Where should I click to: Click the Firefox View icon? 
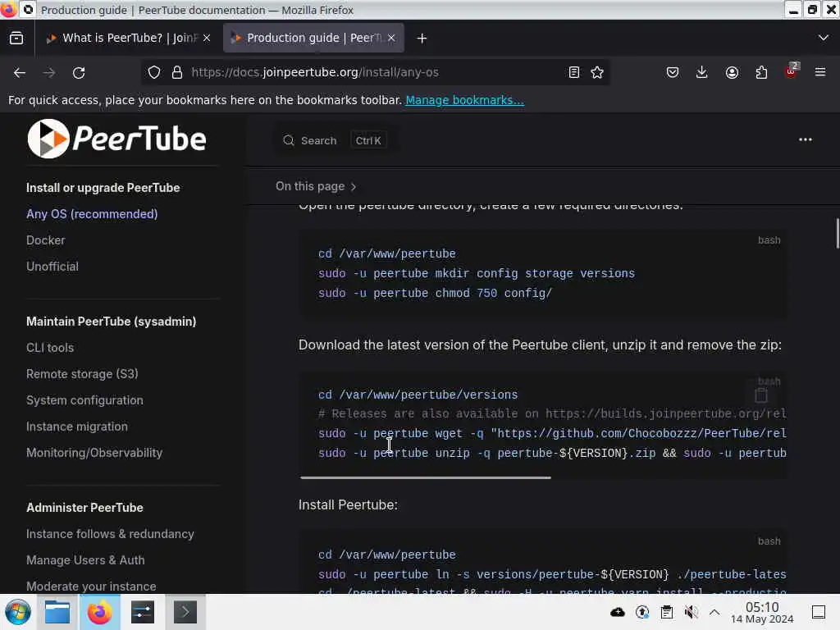(16, 38)
